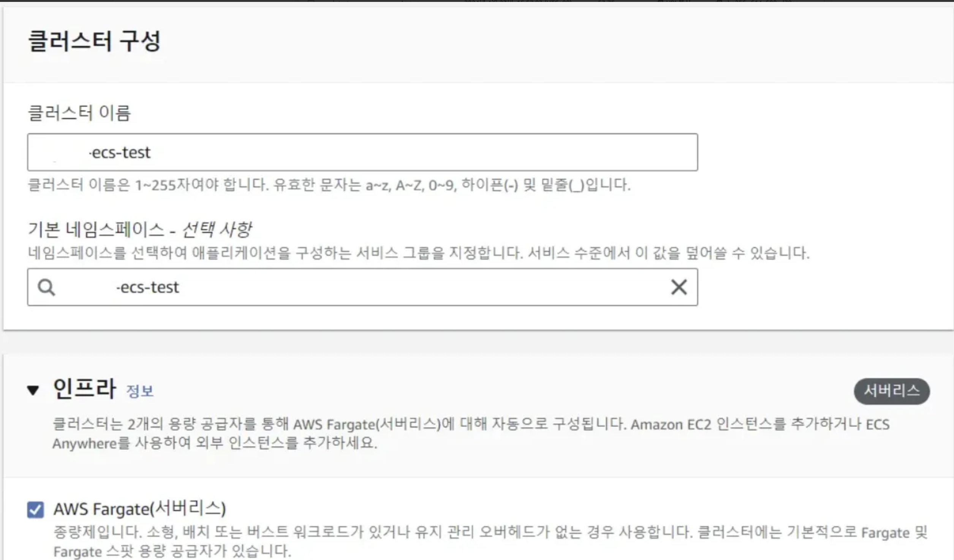Click the 기본 네임스페이스 - 선택 사항 label
Screen dimensions: 954x560
[x=139, y=229]
